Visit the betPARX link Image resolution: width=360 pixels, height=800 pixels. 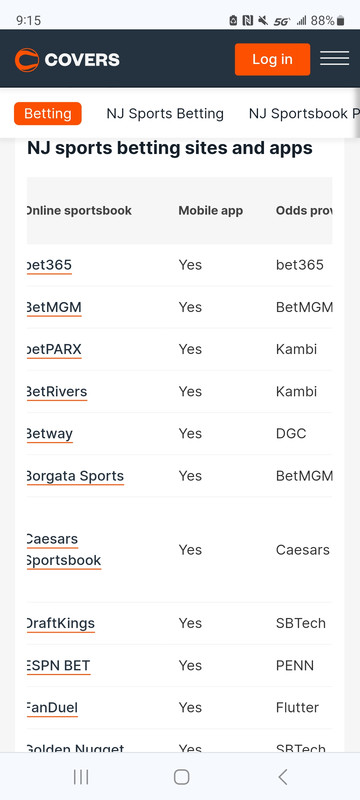coord(54,349)
